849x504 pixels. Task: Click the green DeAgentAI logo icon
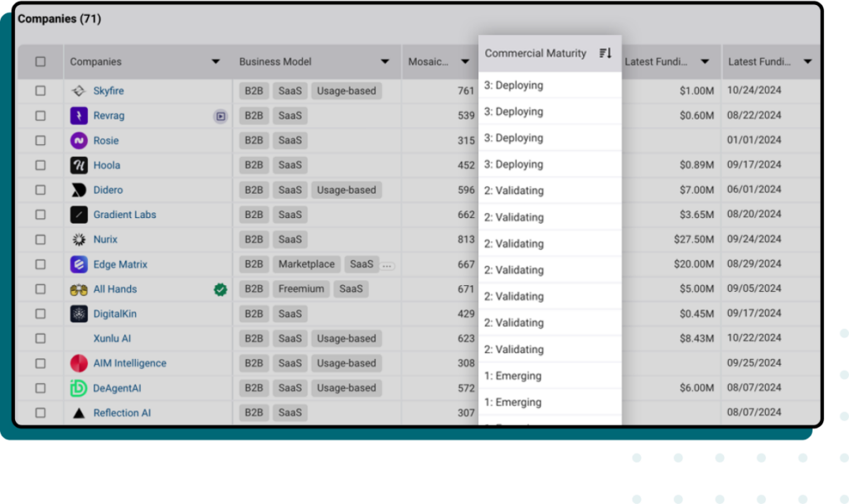(x=79, y=388)
